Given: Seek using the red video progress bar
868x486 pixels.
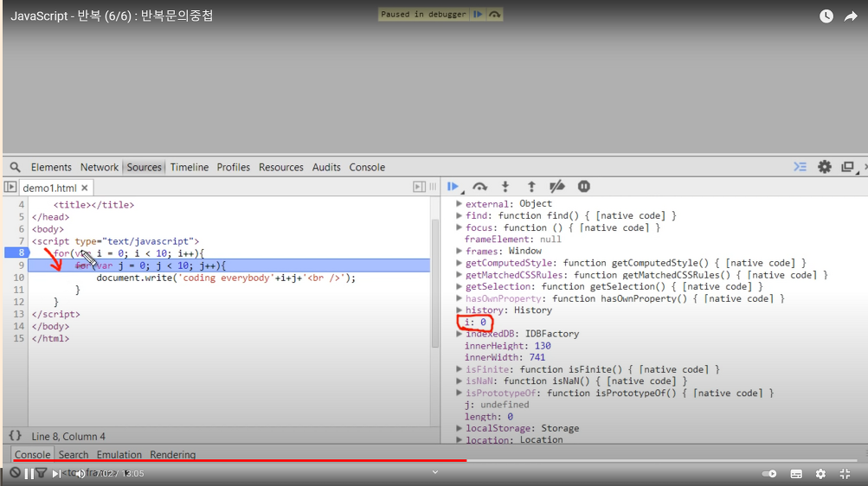Looking at the screenshot, I should pyautogui.click(x=239, y=460).
